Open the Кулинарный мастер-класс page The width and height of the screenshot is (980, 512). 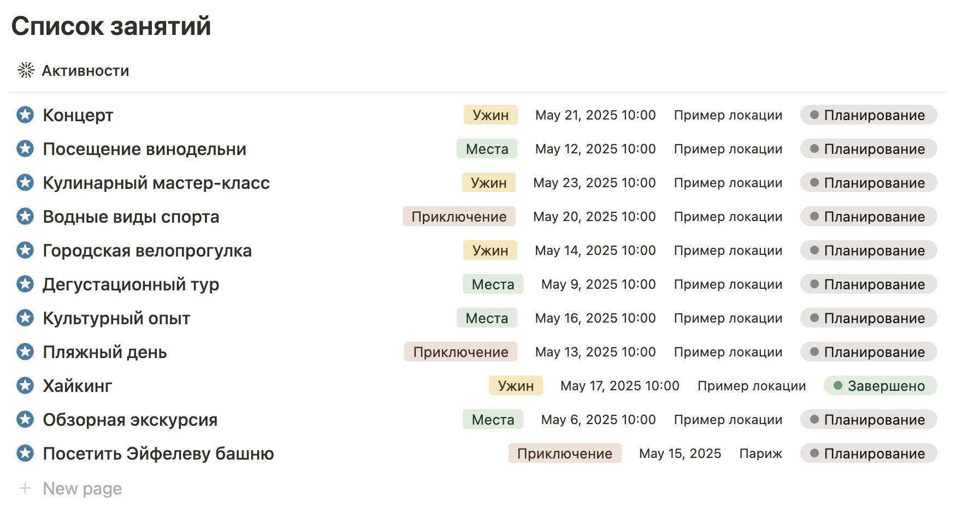(156, 183)
